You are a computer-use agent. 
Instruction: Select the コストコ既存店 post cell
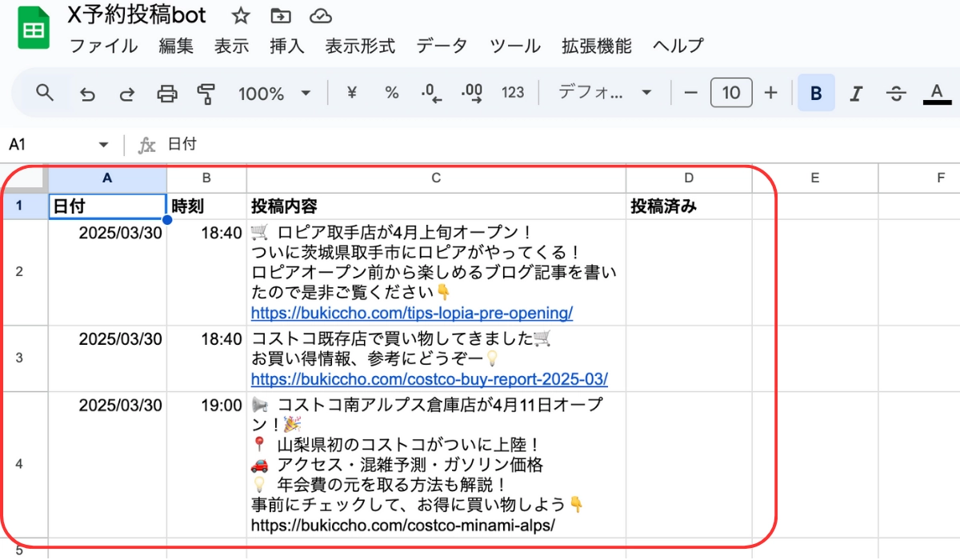click(436, 357)
